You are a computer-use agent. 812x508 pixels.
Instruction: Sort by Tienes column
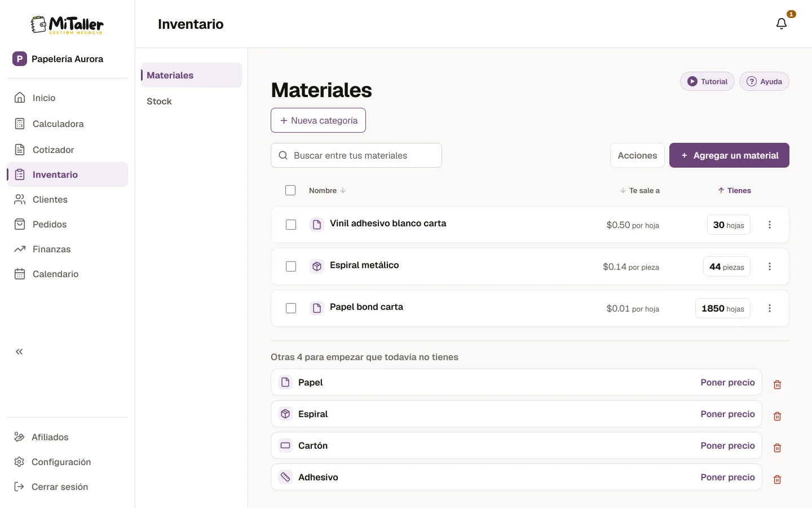coord(734,191)
